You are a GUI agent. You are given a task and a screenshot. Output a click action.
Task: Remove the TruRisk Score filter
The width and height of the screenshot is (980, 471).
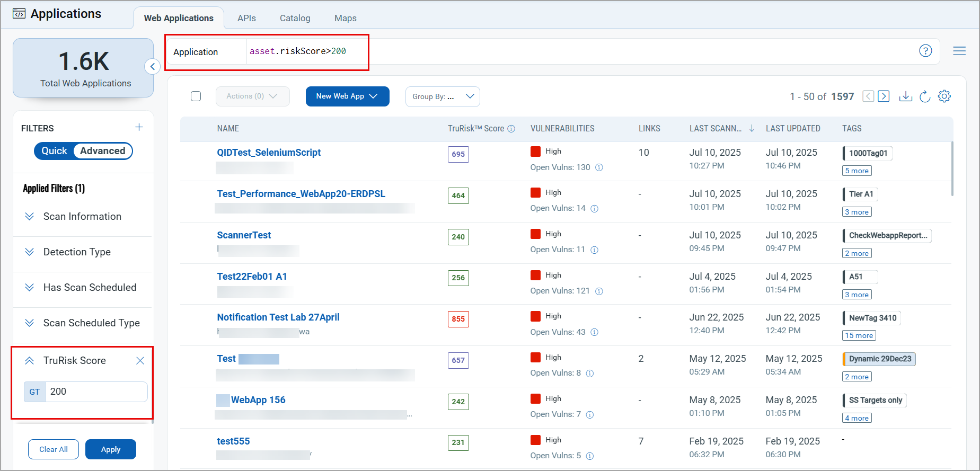(140, 361)
